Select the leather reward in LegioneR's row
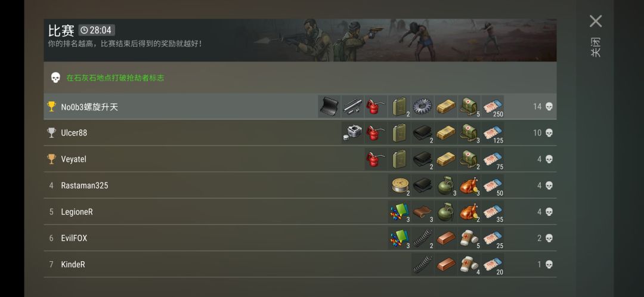The width and height of the screenshot is (644, 297). point(423,212)
